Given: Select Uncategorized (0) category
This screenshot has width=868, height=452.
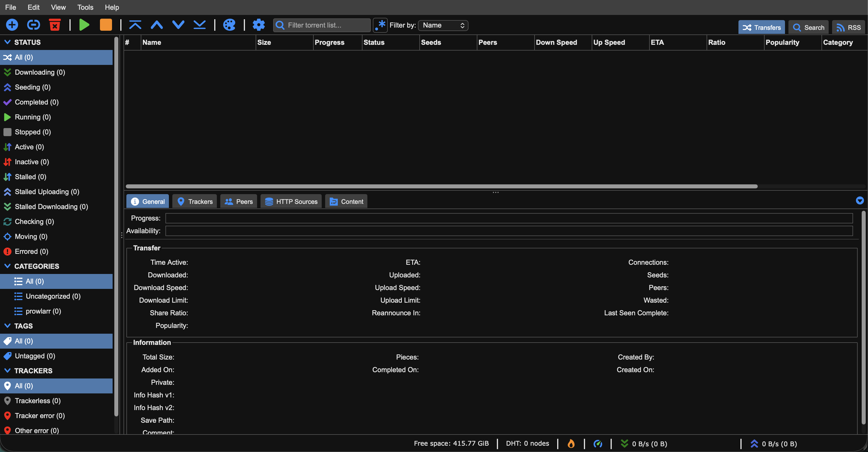Looking at the screenshot, I should pos(56,296).
